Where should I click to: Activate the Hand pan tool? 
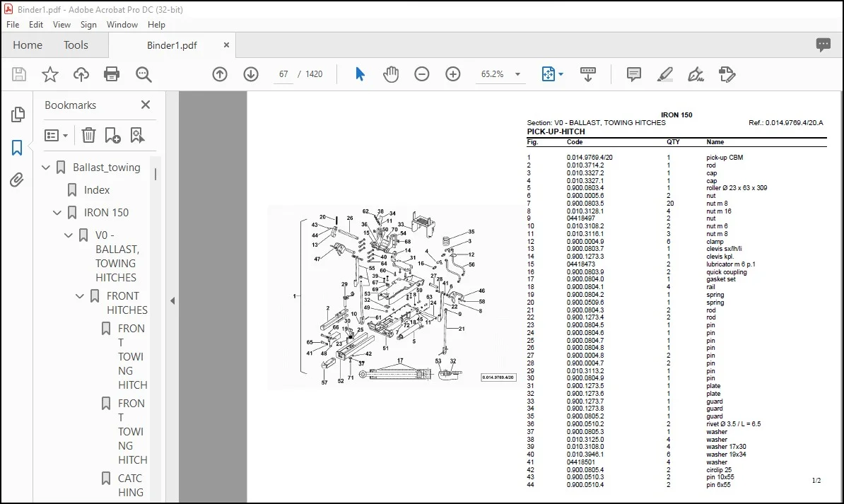391,74
